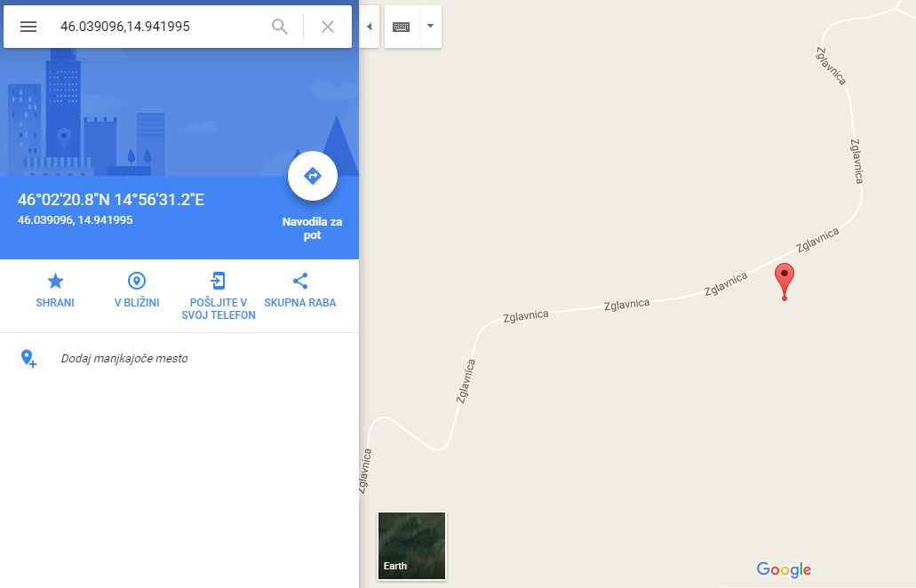Save location with the SHRANI star icon
Screen dimensions: 916x588
[x=55, y=281]
